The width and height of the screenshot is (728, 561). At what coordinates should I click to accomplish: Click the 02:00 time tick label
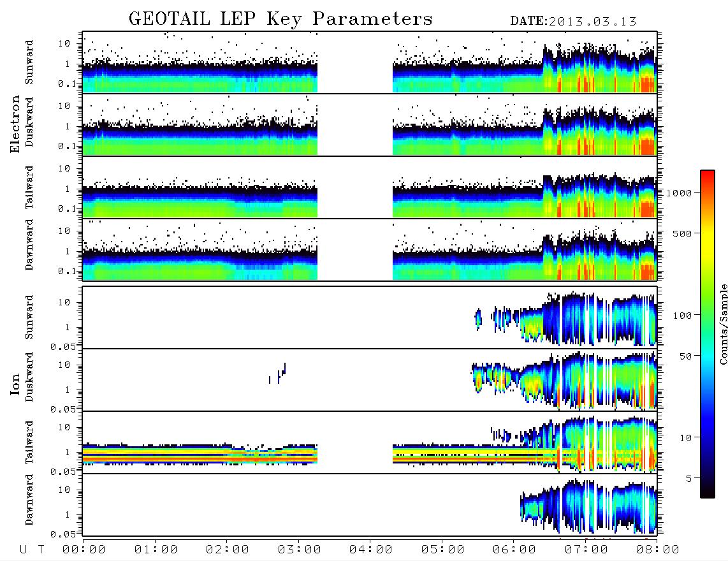click(228, 550)
